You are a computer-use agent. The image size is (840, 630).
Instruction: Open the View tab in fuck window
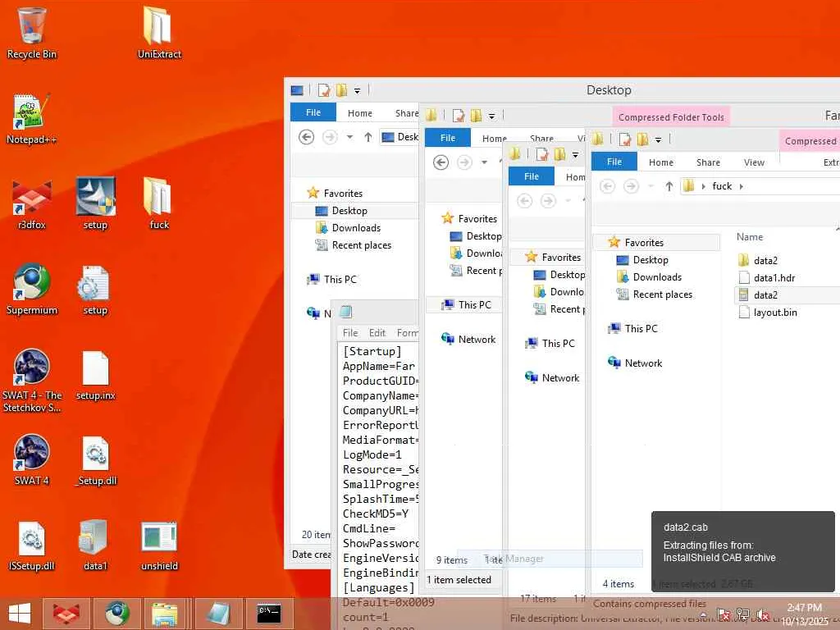(755, 162)
